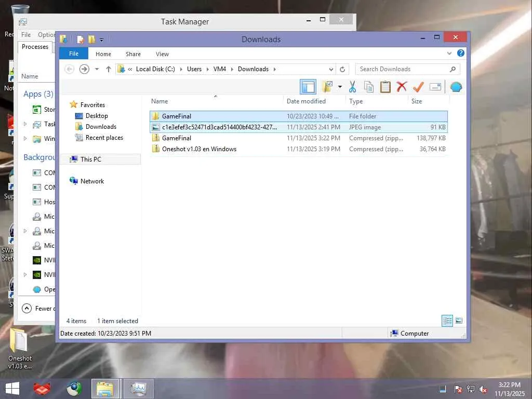Go up one folder level
The height and width of the screenshot is (399, 532).
[x=108, y=69]
